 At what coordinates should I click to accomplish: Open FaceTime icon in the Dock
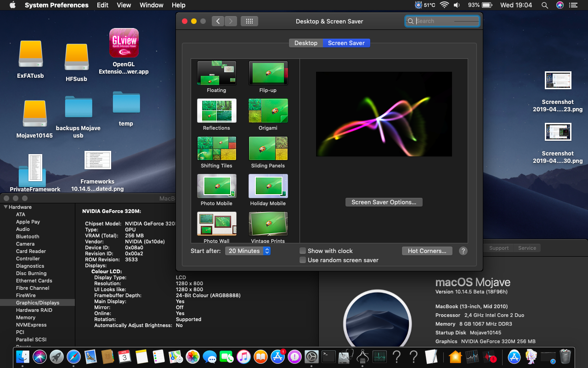click(x=226, y=356)
